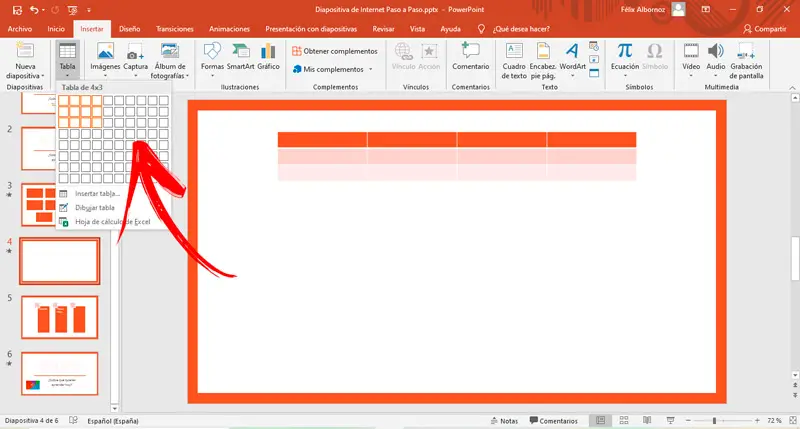Toggle the Notas pane
This screenshot has height=429, width=800.
pyautogui.click(x=504, y=421)
